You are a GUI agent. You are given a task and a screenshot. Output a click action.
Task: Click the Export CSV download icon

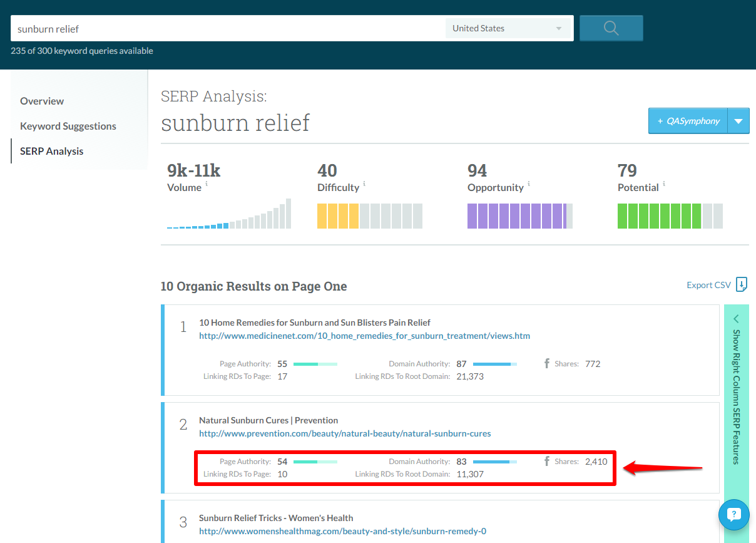(741, 285)
